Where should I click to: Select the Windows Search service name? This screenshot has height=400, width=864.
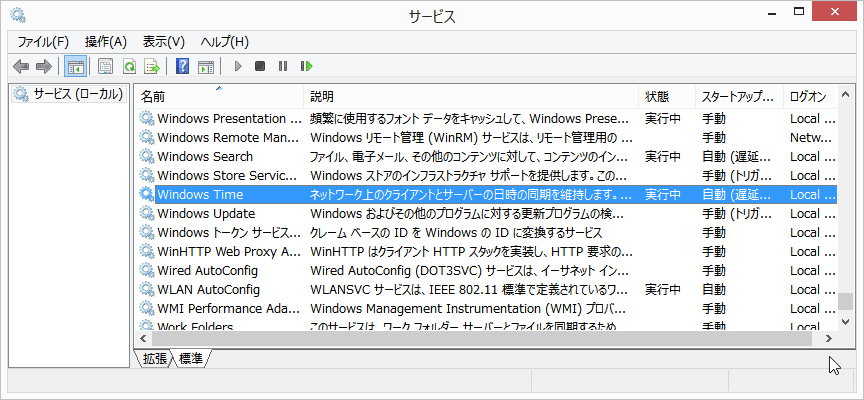205,156
